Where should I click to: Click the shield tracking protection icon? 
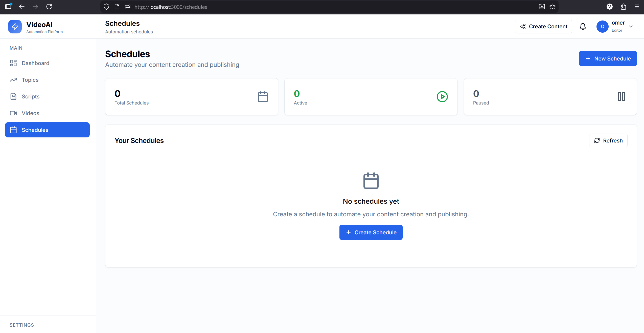tap(106, 7)
